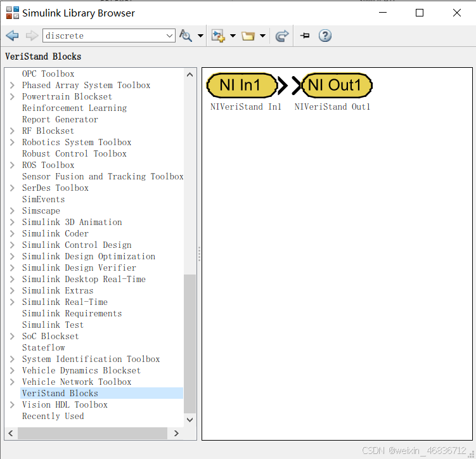Expand Powertrain Blockset node
This screenshot has height=459, width=476.
[12, 97]
